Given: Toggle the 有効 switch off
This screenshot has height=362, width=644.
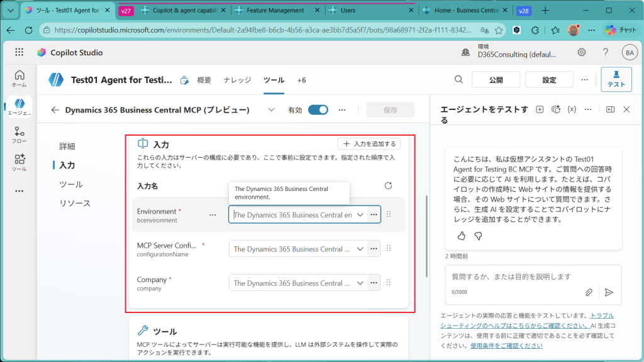Looking at the screenshot, I should pyautogui.click(x=318, y=110).
